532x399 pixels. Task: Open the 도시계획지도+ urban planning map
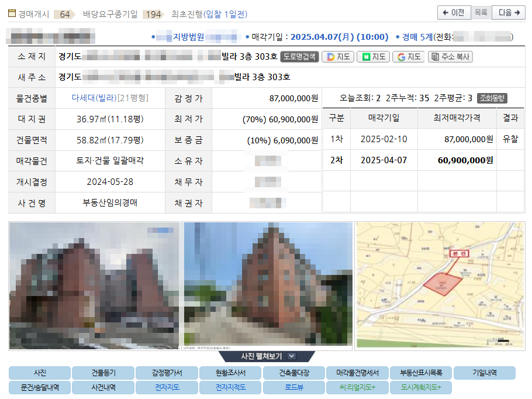(421, 387)
